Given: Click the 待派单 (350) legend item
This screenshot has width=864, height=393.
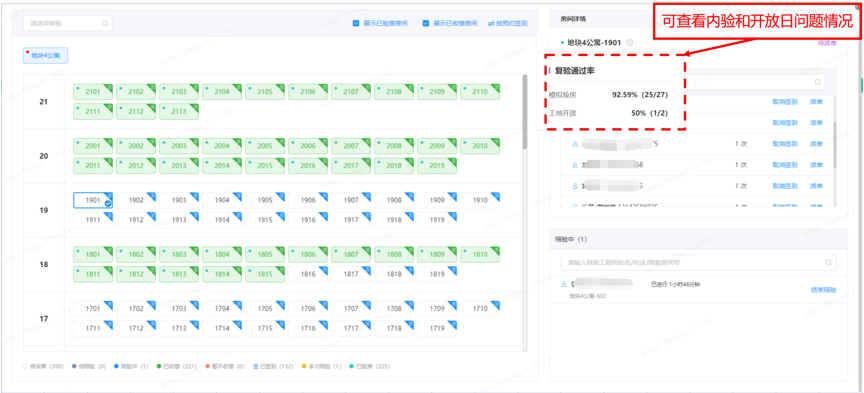Looking at the screenshot, I should (44, 367).
